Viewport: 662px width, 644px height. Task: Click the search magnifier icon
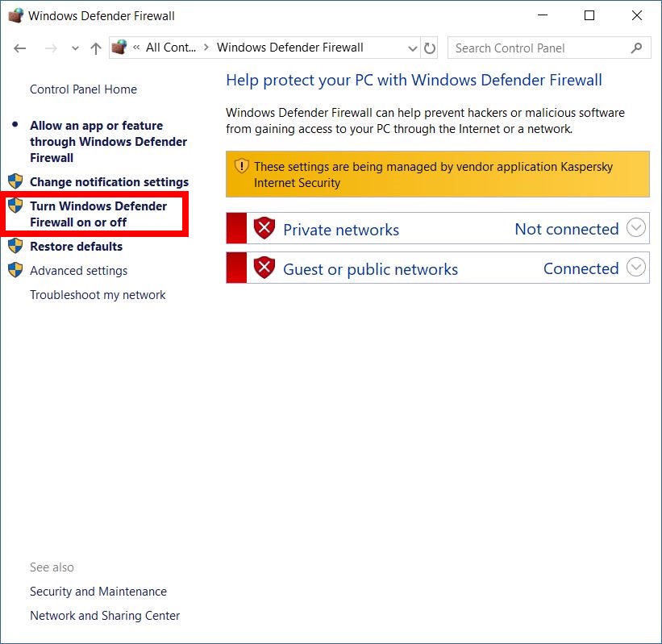636,48
